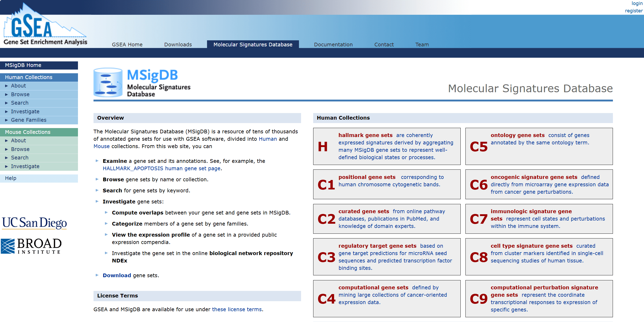Select the C7 immunologic collection icon
This screenshot has height=322, width=644.
[x=479, y=219]
